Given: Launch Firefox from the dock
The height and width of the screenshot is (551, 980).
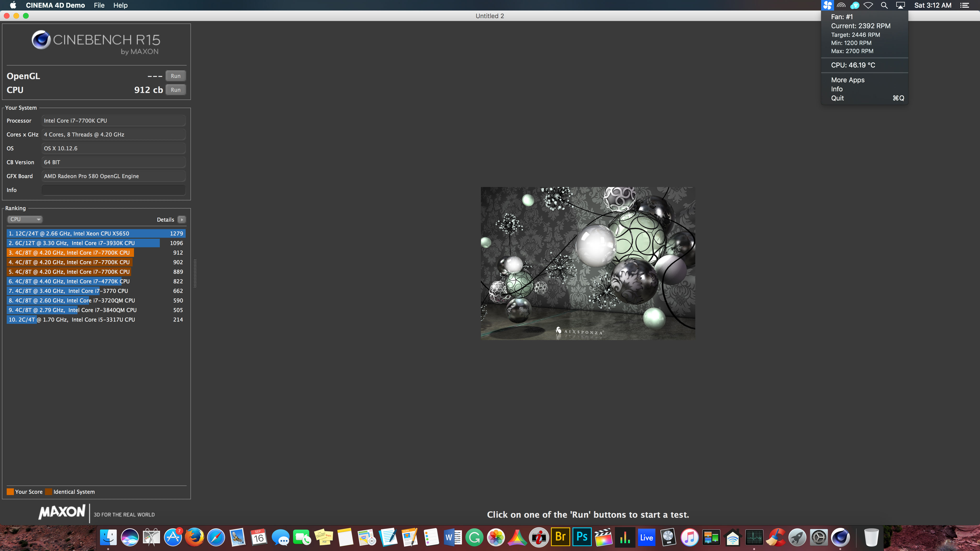Looking at the screenshot, I should click(x=195, y=537).
